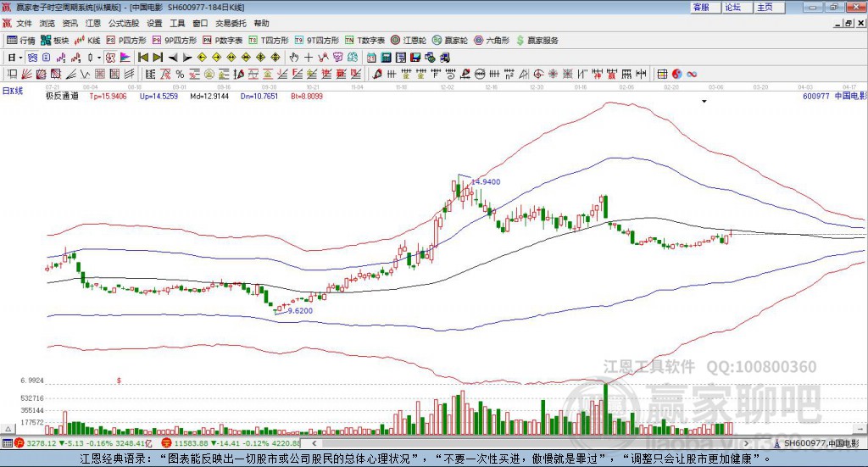The image size is (868, 467).
Task: Open the T数字表 tool
Action: click(364, 41)
